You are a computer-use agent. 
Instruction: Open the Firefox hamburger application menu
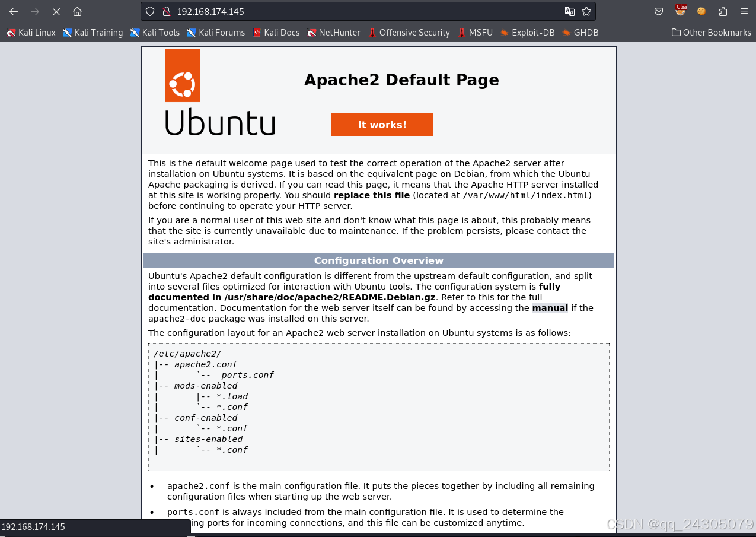744,11
